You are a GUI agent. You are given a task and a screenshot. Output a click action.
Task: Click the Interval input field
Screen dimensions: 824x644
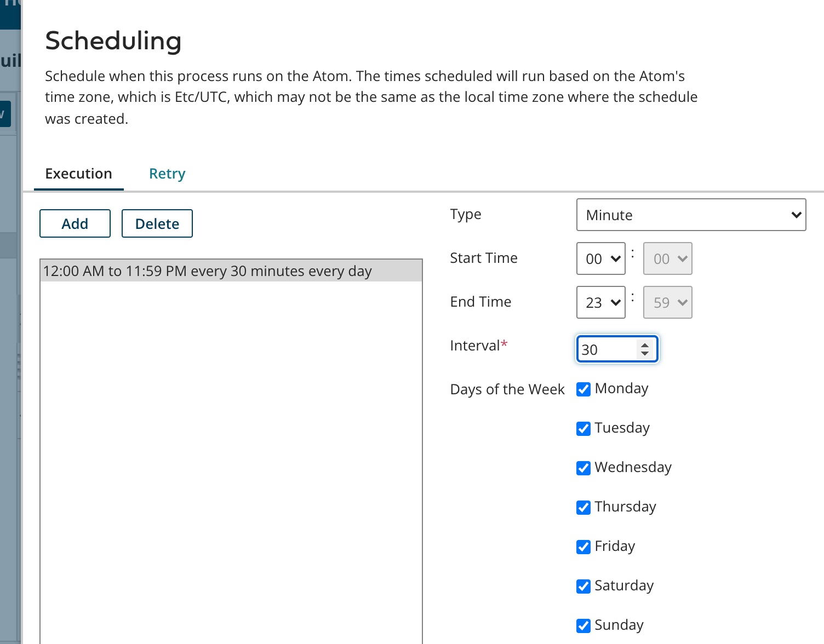(x=606, y=349)
